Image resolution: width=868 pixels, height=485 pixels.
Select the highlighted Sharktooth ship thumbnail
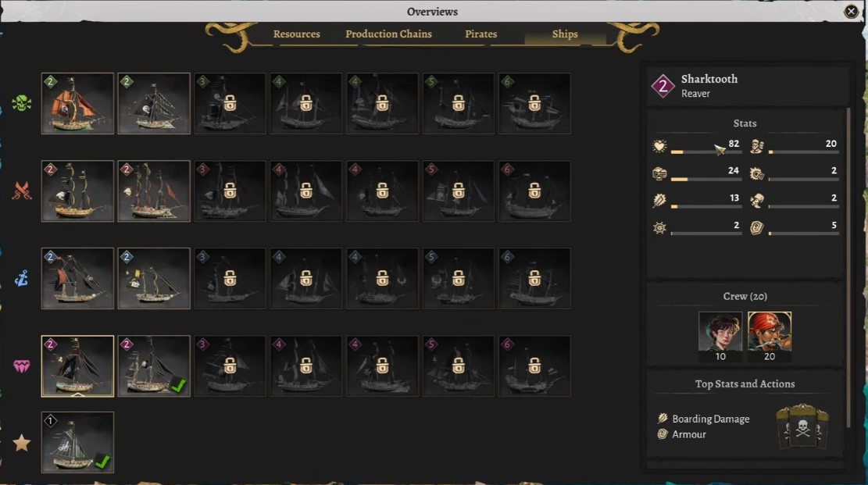tap(77, 366)
